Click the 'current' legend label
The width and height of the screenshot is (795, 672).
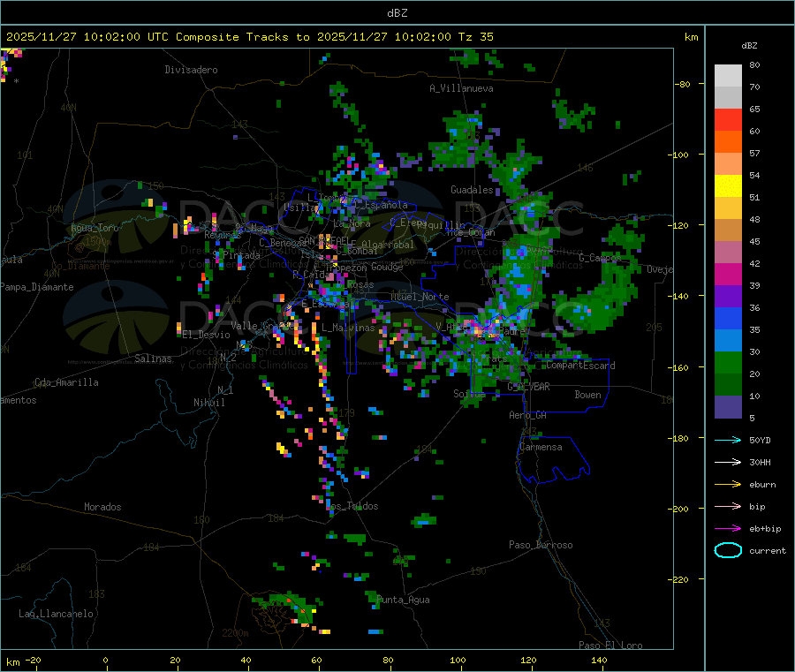(768, 551)
